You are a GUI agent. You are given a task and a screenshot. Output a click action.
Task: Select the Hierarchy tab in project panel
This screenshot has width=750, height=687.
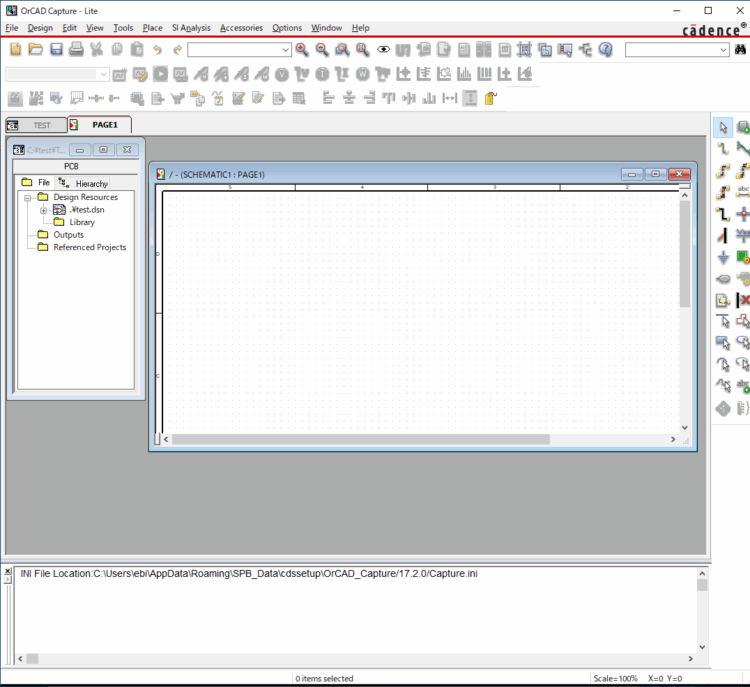click(x=83, y=183)
